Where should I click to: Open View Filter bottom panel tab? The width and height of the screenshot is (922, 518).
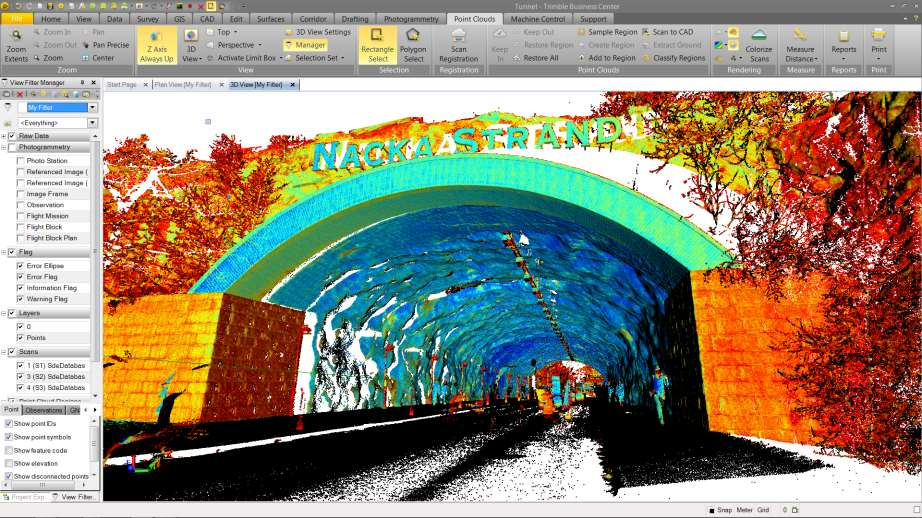[74, 497]
